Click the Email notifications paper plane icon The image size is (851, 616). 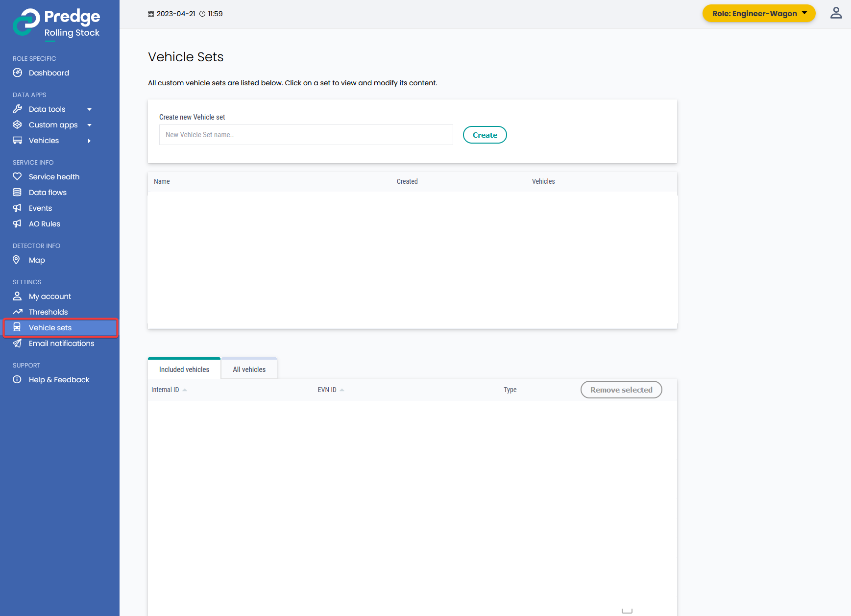tap(17, 344)
